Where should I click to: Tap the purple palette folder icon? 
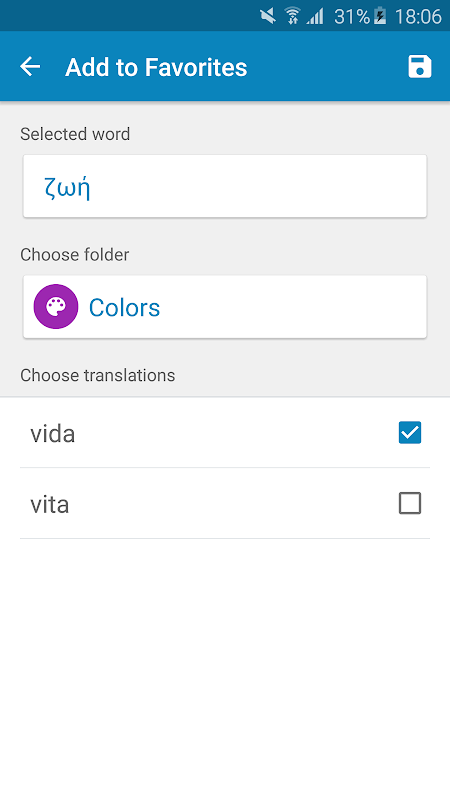click(x=56, y=307)
